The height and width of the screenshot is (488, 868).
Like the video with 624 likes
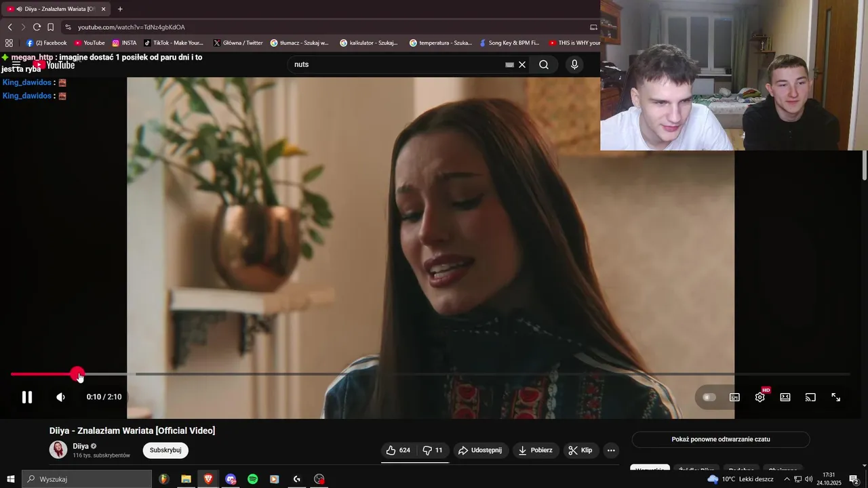(x=398, y=450)
